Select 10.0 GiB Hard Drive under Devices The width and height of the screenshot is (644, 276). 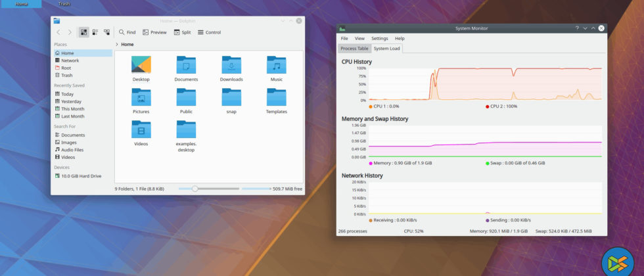click(81, 176)
